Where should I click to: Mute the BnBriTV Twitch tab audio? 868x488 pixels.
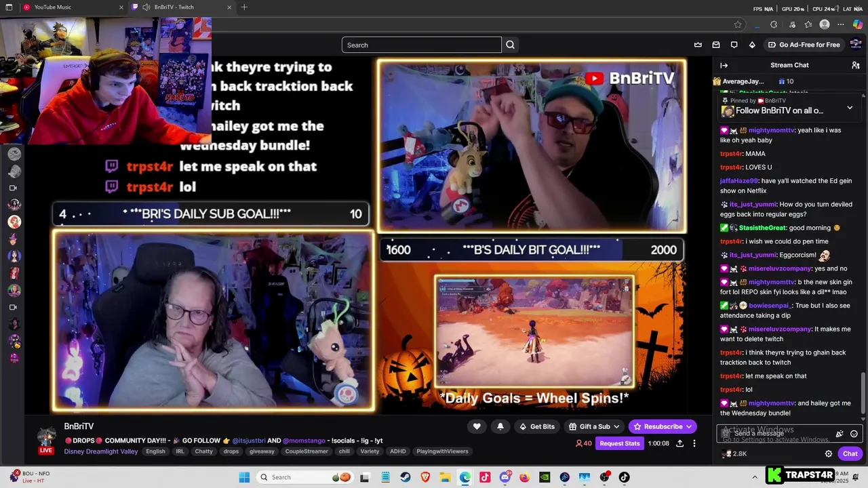(x=146, y=7)
